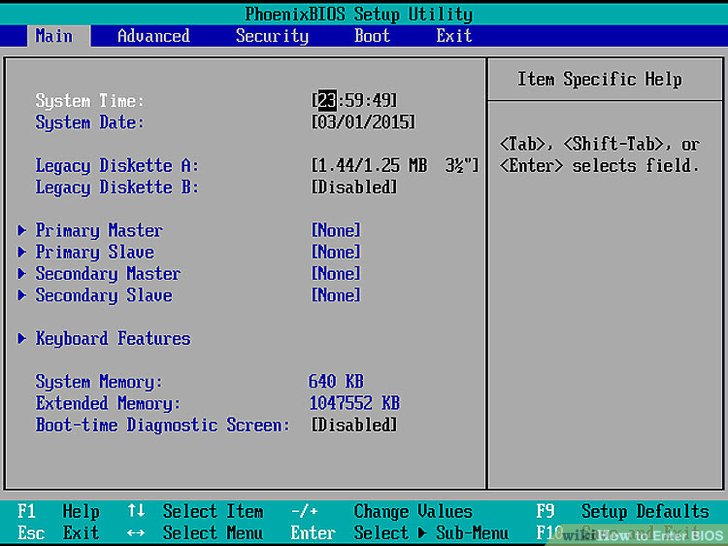The image size is (728, 546).
Task: Expand the Primary Slave submenu arrow
Action: [22, 253]
